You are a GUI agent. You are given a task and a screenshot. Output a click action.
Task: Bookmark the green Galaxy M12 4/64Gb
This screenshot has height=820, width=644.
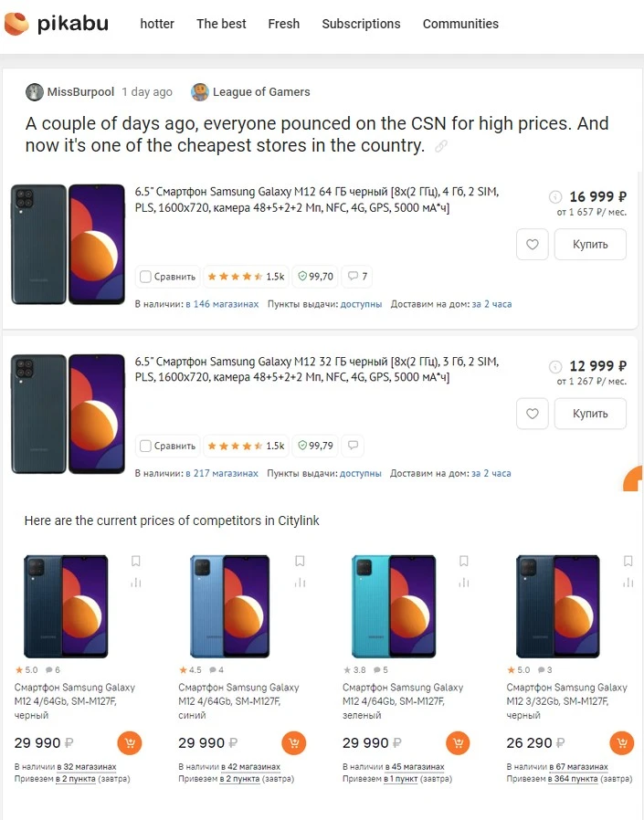(464, 561)
